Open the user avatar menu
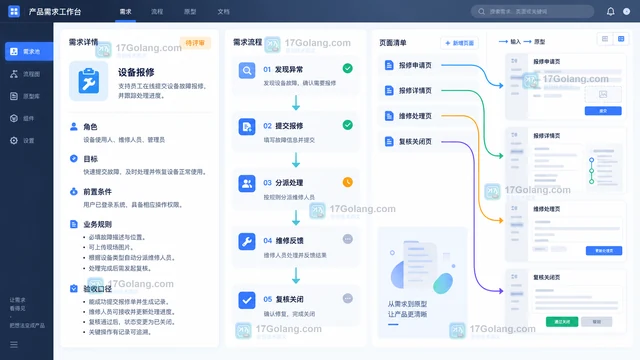Viewport: 640px width, 360px height. (626, 11)
